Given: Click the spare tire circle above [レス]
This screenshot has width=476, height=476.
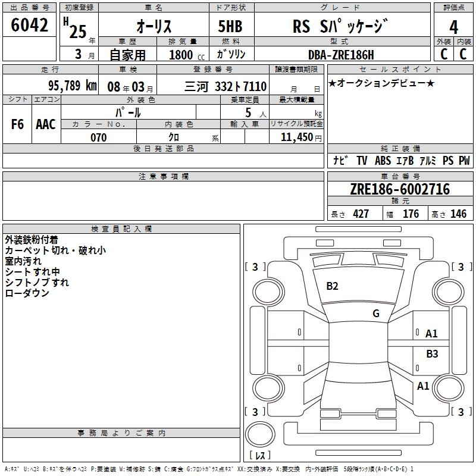Looking at the screenshot, I should coord(260,434).
